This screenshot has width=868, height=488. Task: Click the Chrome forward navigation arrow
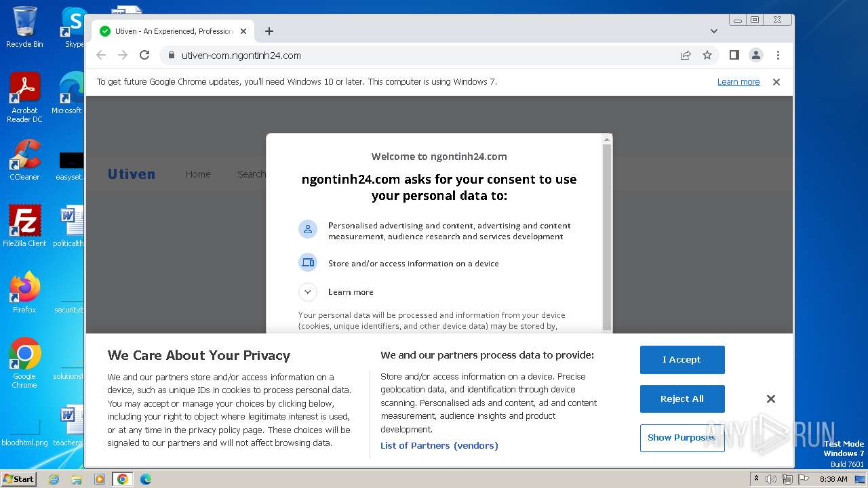click(123, 56)
